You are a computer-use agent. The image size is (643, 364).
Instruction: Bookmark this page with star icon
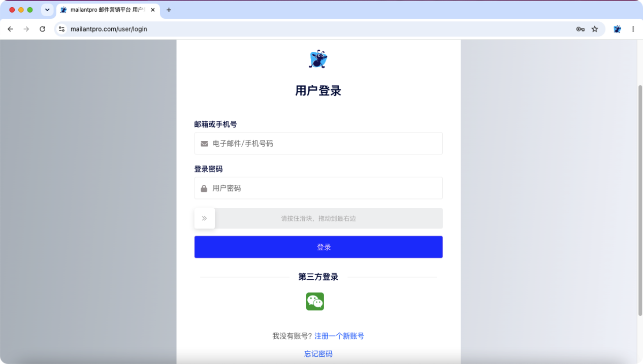tap(595, 29)
